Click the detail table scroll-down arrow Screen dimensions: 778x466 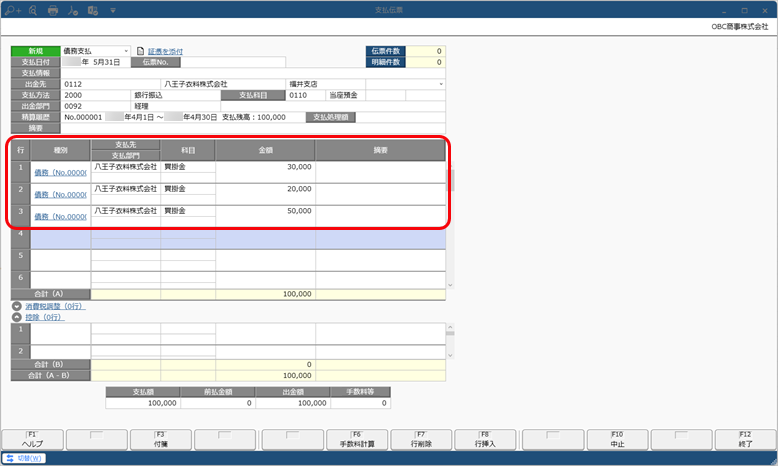(451, 285)
